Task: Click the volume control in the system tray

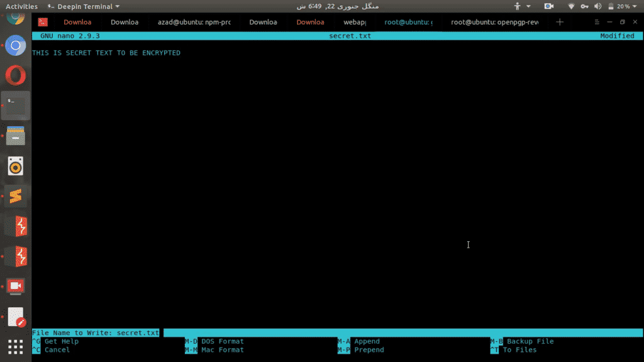Action: (x=596, y=6)
